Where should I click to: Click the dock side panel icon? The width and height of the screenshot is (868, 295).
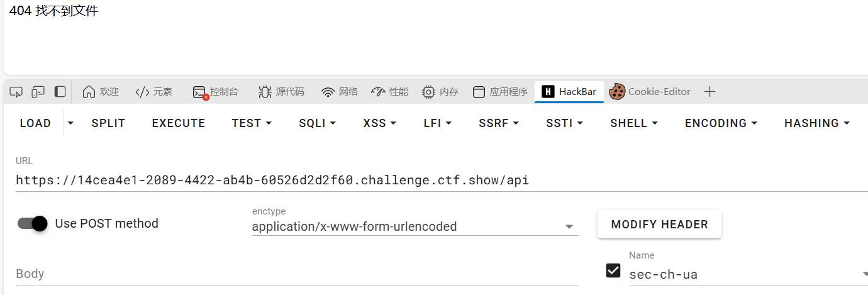[60, 92]
